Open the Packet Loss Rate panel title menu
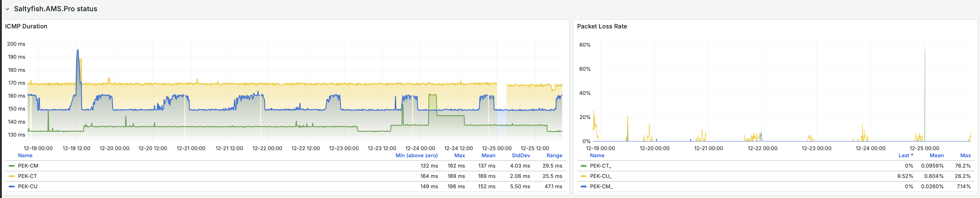Viewport: 980px width, 198px height. pyautogui.click(x=602, y=26)
